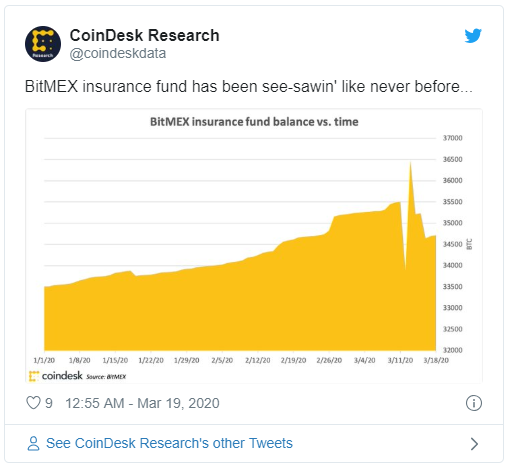
Task: Click the 1/1/20 date label on axis
Action: tap(44, 360)
